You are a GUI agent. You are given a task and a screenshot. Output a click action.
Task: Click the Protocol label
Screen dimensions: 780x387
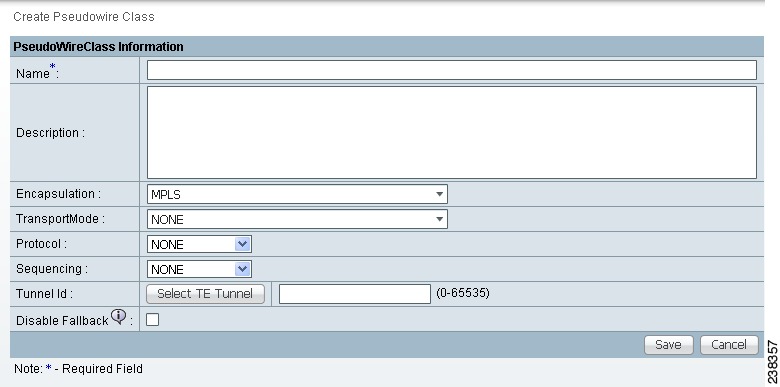coord(41,244)
